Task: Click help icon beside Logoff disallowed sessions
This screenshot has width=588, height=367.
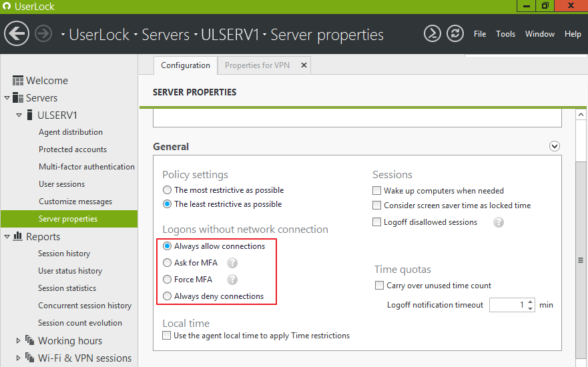Action: coord(498,222)
